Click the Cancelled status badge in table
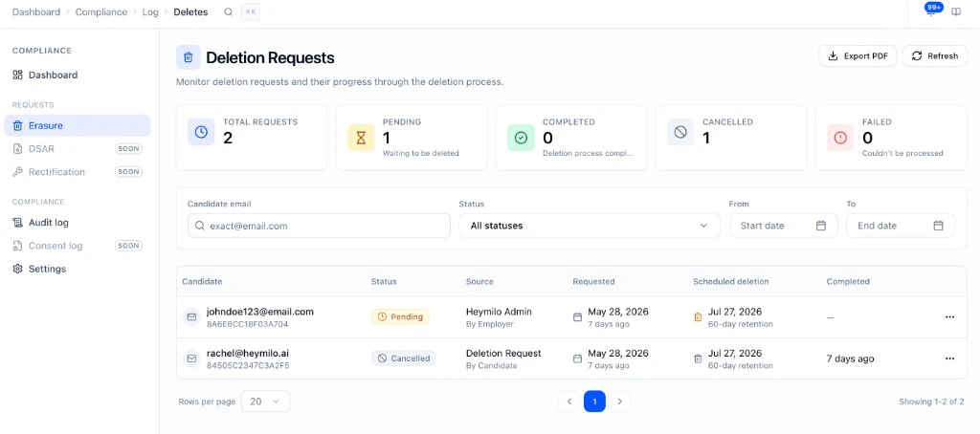This screenshot has width=980, height=434. 404,358
